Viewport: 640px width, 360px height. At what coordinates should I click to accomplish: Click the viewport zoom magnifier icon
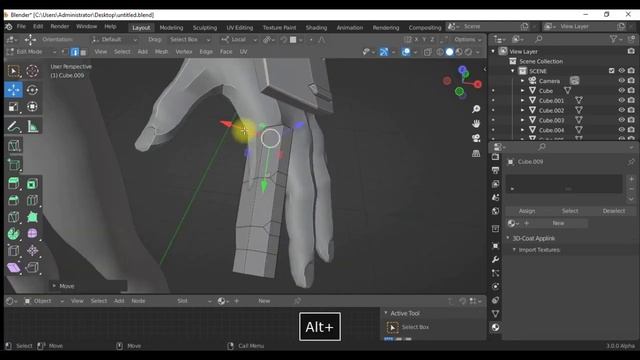tap(476, 109)
